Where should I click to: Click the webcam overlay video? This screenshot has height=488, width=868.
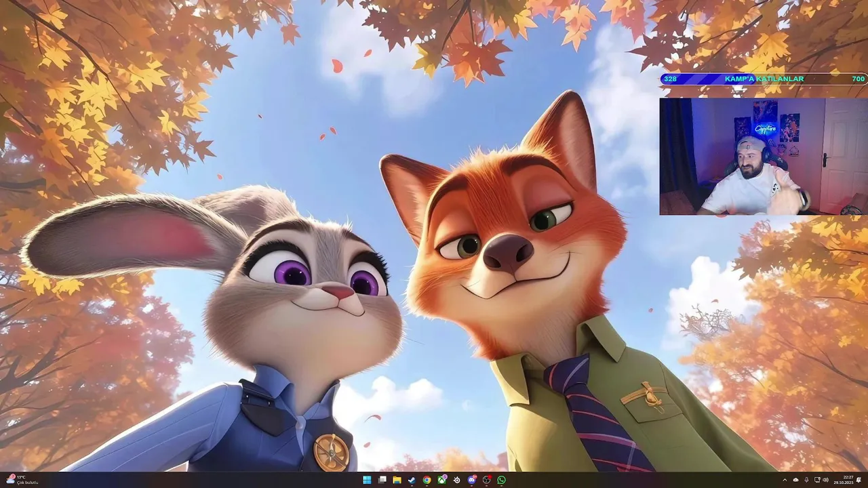click(x=764, y=157)
